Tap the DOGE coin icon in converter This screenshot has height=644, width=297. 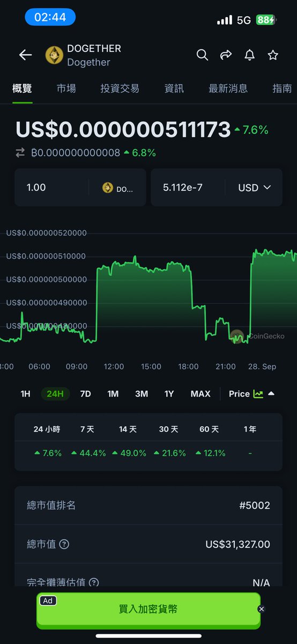108,188
